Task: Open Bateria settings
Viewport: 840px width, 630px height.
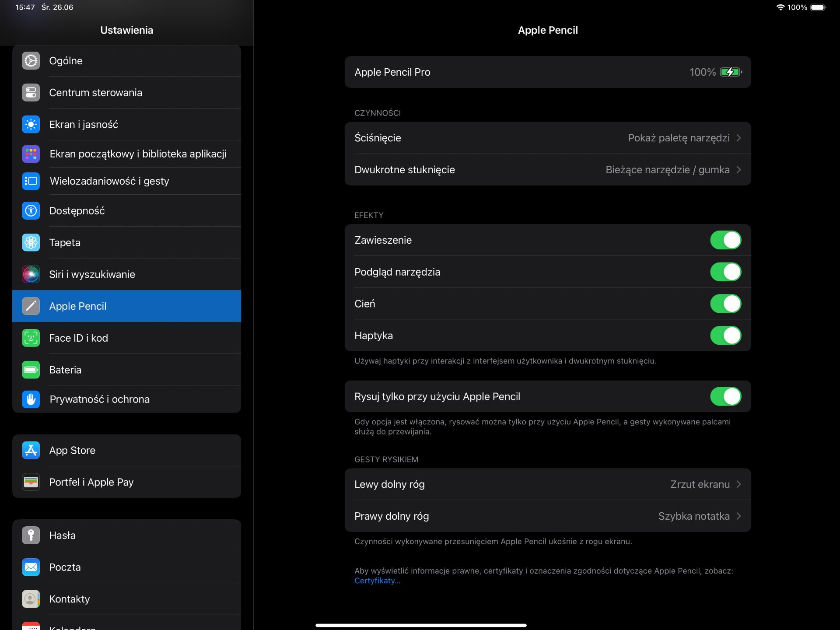Action: click(x=126, y=370)
